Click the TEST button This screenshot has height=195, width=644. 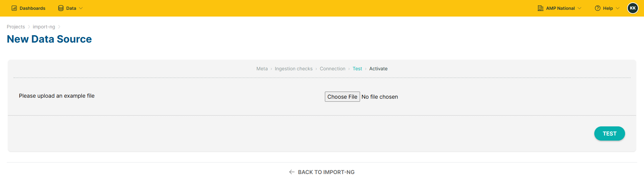tap(610, 133)
